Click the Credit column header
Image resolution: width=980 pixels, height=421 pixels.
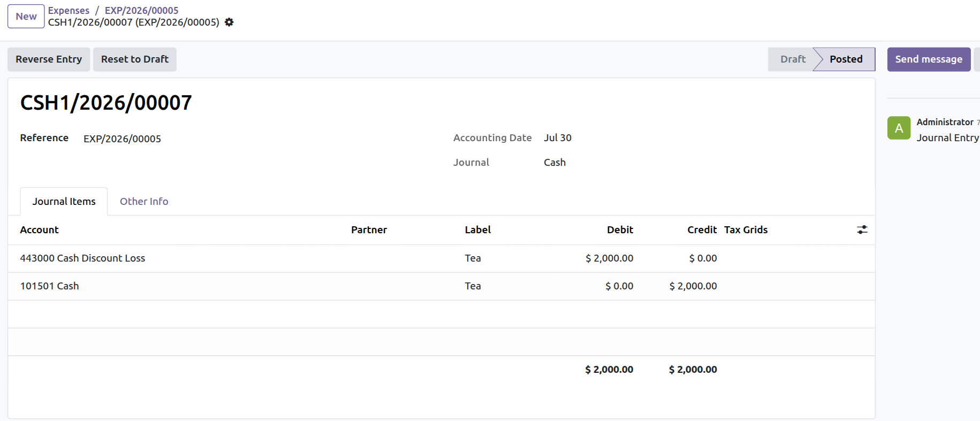(x=702, y=230)
